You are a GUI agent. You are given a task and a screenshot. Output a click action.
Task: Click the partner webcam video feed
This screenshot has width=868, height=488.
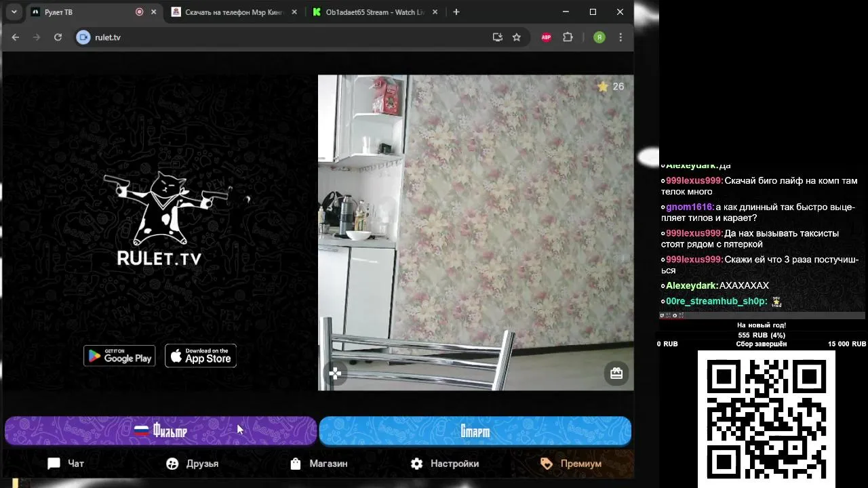click(x=476, y=232)
